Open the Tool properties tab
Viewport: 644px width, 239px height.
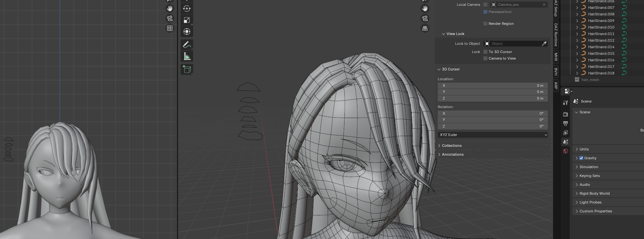pyautogui.click(x=566, y=103)
